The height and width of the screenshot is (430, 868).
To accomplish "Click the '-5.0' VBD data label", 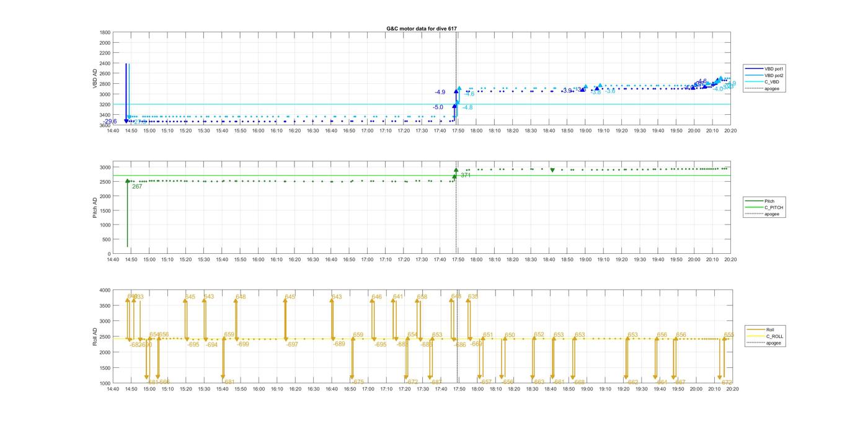I will 438,107.
